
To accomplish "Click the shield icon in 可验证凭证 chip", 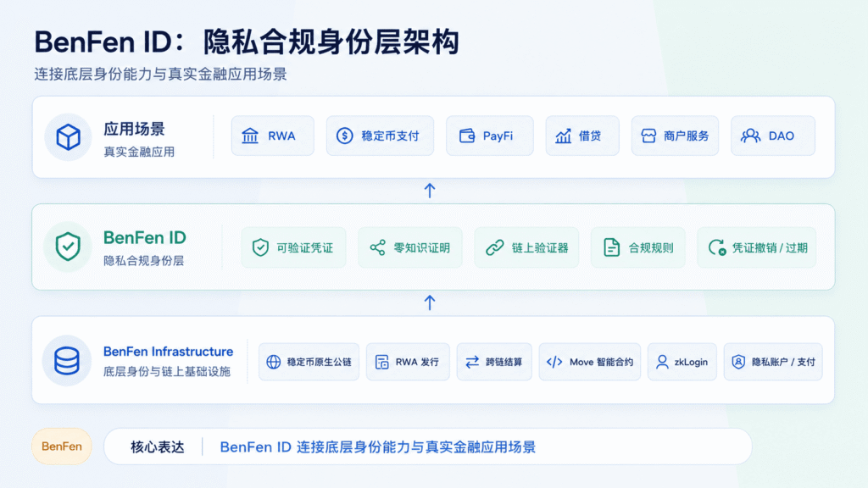I will click(x=260, y=247).
